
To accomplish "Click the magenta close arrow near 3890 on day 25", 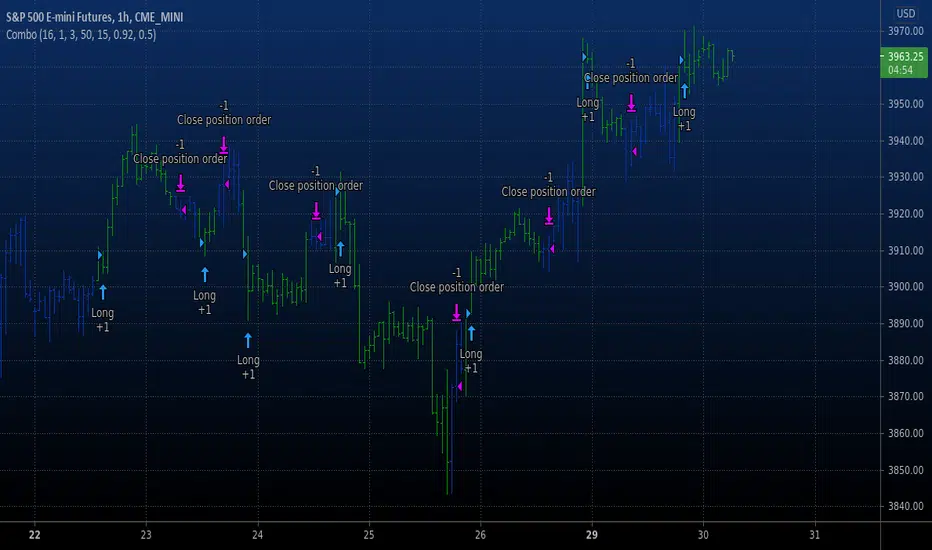I will 456,313.
